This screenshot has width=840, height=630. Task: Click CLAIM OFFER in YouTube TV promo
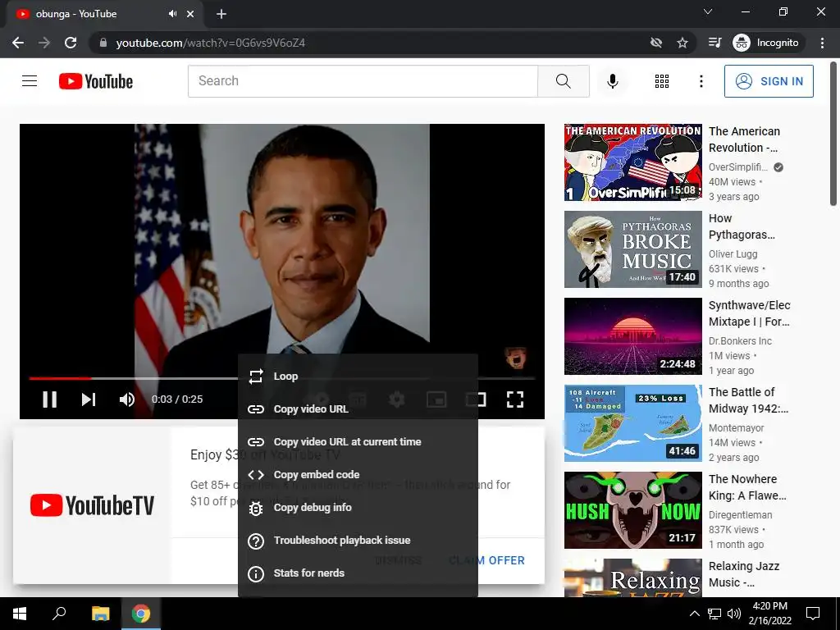click(x=486, y=559)
